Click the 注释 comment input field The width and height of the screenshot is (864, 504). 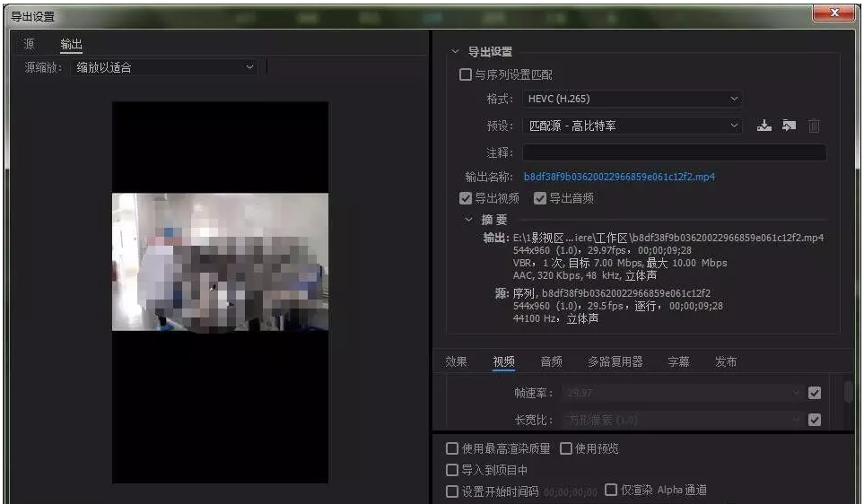[x=675, y=152]
